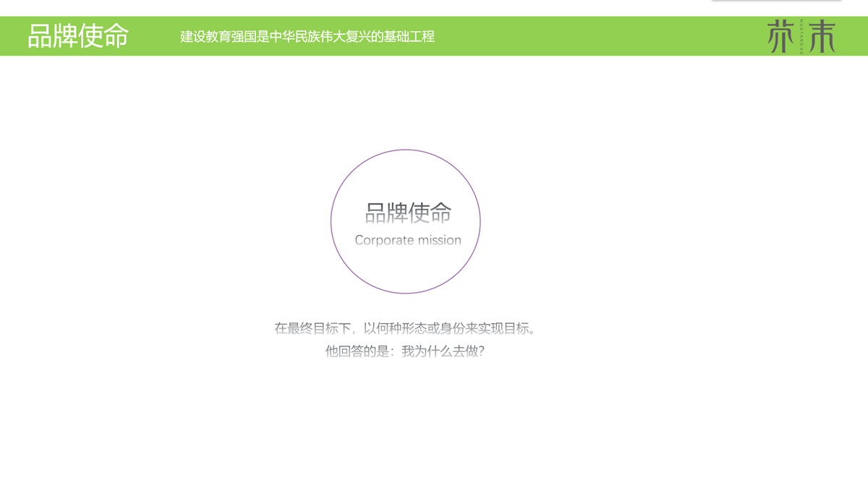Click empty green banner between subtitle and logo

point(600,36)
